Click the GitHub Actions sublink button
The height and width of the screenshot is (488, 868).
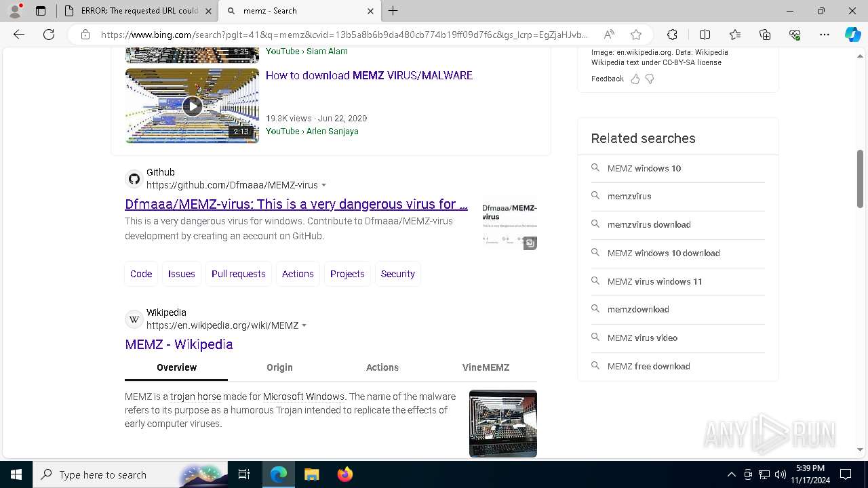[298, 274]
